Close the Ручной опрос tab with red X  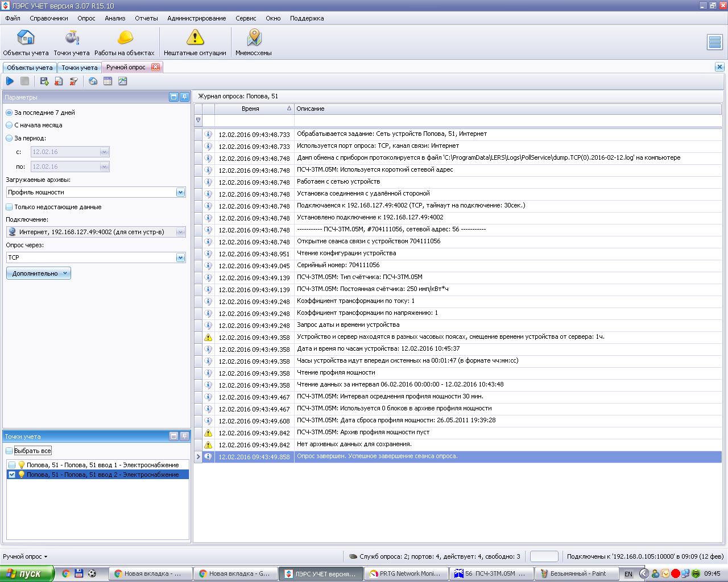[x=155, y=67]
